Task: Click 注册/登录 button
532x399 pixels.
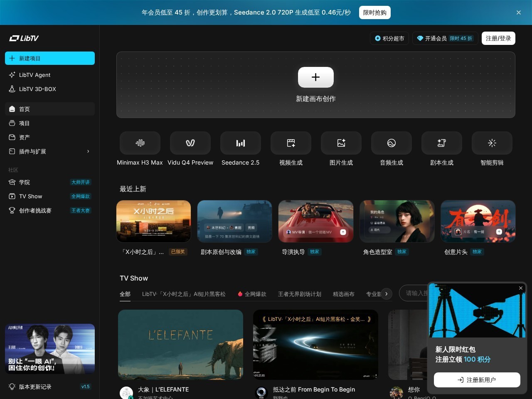Action: tap(498, 38)
